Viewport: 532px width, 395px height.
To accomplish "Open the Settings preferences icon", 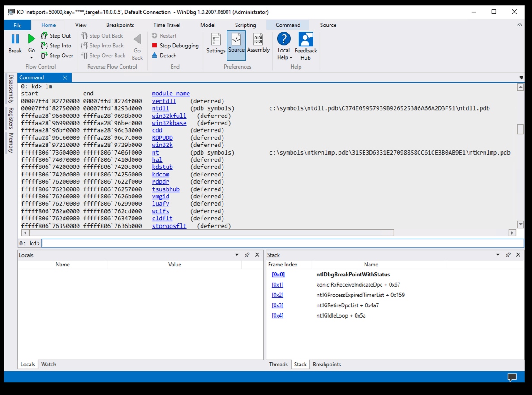I will pos(216,40).
